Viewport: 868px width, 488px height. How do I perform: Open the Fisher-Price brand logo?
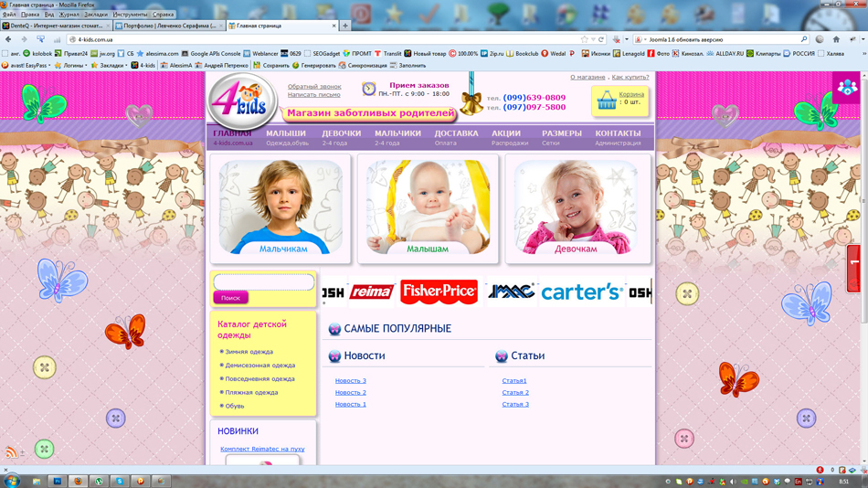coord(439,292)
